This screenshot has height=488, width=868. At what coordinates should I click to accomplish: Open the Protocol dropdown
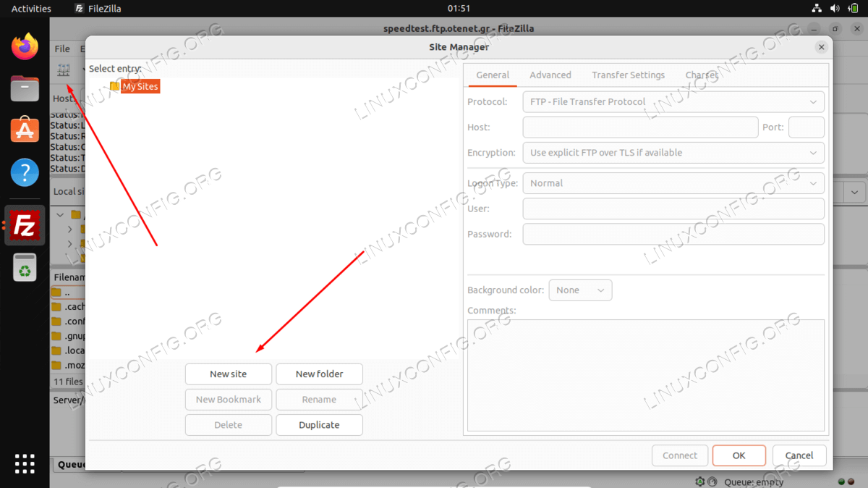click(673, 102)
